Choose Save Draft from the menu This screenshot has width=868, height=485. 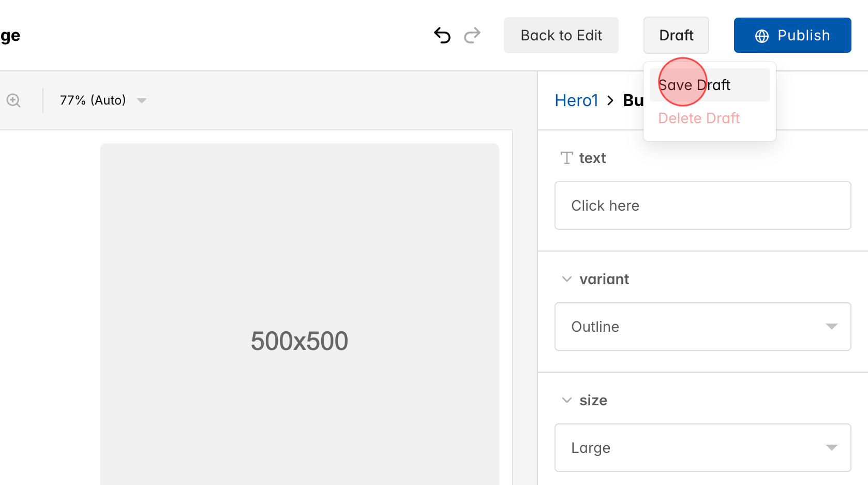coord(694,85)
